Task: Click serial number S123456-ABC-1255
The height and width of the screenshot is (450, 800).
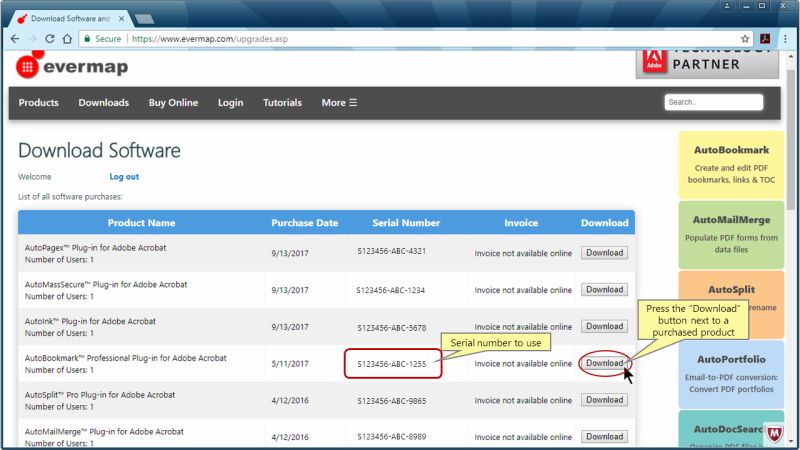Action: (x=392, y=364)
